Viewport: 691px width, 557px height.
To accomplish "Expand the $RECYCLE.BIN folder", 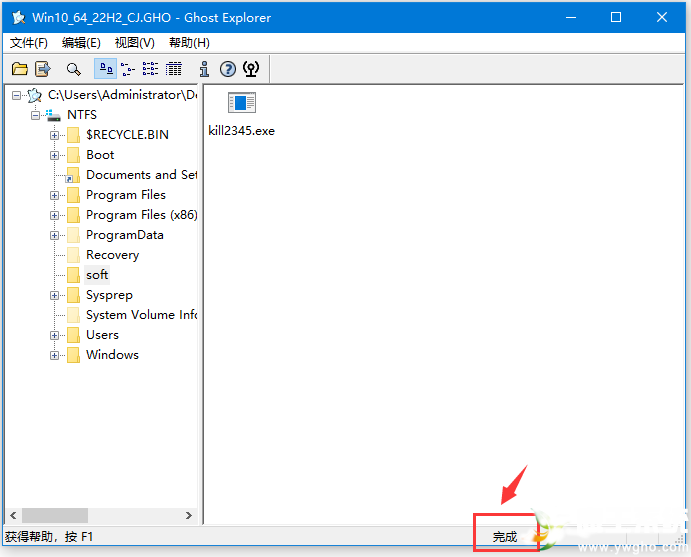I will coord(54,135).
